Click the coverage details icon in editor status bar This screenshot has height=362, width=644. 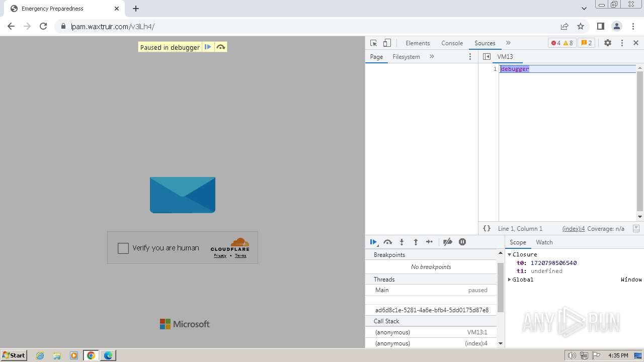636,228
